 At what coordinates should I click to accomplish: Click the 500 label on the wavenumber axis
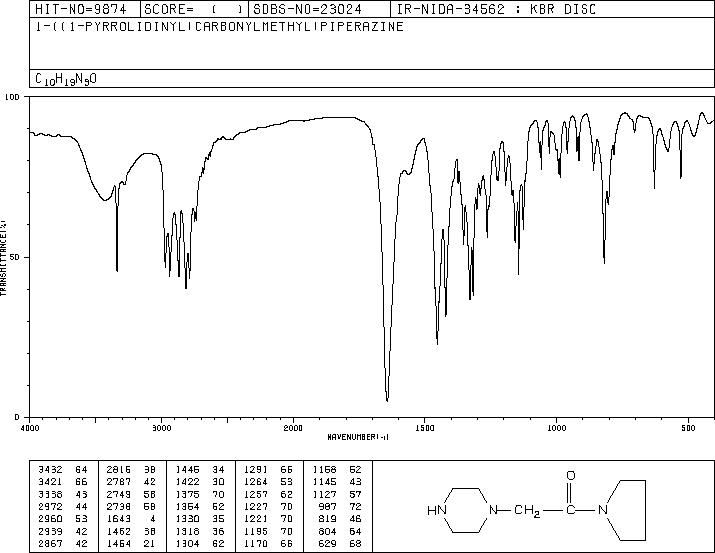click(x=688, y=428)
